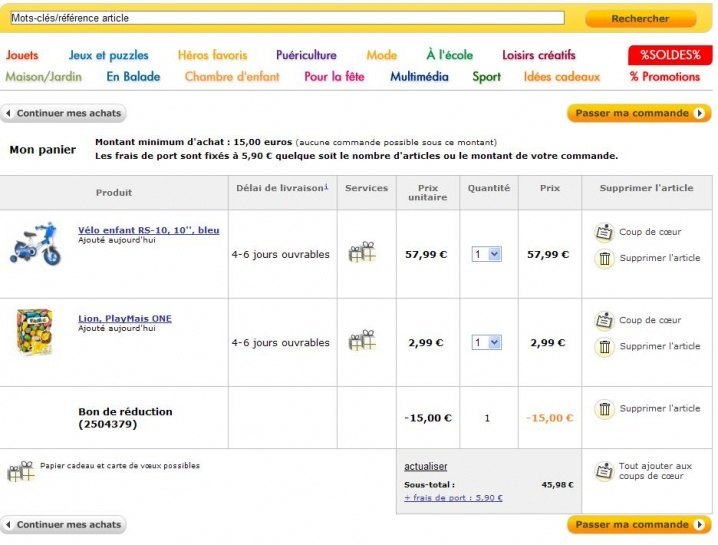Click Coup de cœur icon for Lion PlayMais
Image resolution: width=718 pixels, height=545 pixels.
pos(604,321)
